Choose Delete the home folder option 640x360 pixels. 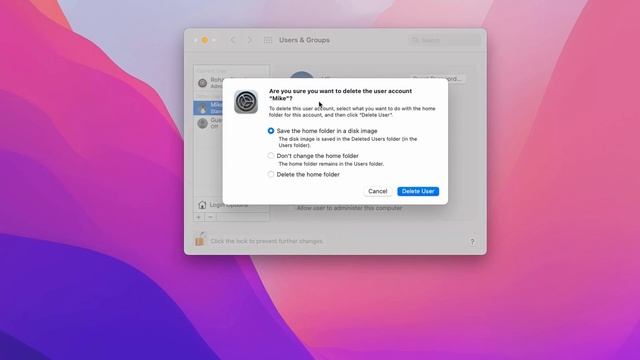point(271,174)
